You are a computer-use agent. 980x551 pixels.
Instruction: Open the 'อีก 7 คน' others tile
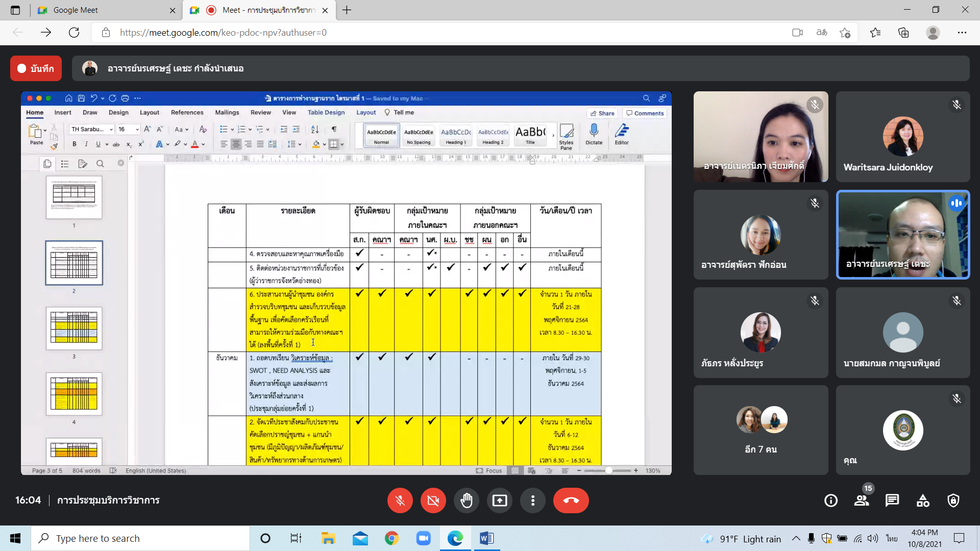point(761,430)
